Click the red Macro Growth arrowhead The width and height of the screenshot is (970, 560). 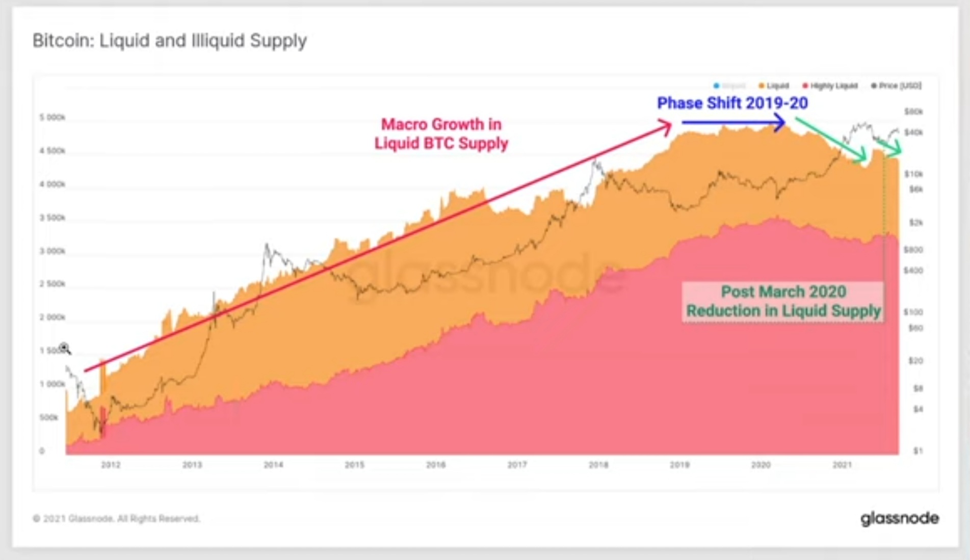(666, 126)
